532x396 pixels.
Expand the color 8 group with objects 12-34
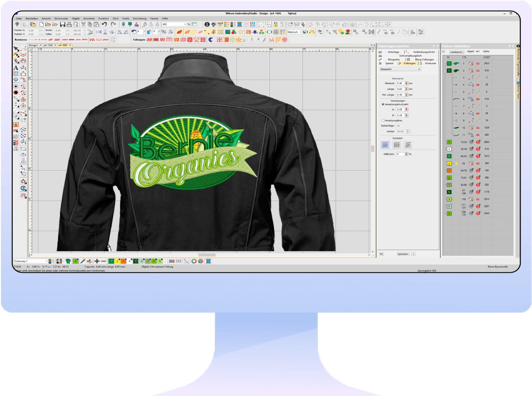pos(445,142)
